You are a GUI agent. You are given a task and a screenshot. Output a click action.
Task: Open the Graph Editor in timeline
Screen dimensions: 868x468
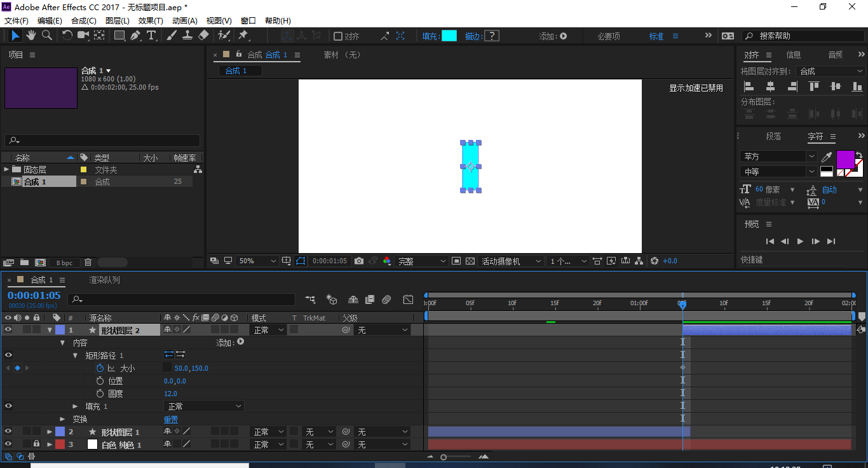tap(408, 299)
